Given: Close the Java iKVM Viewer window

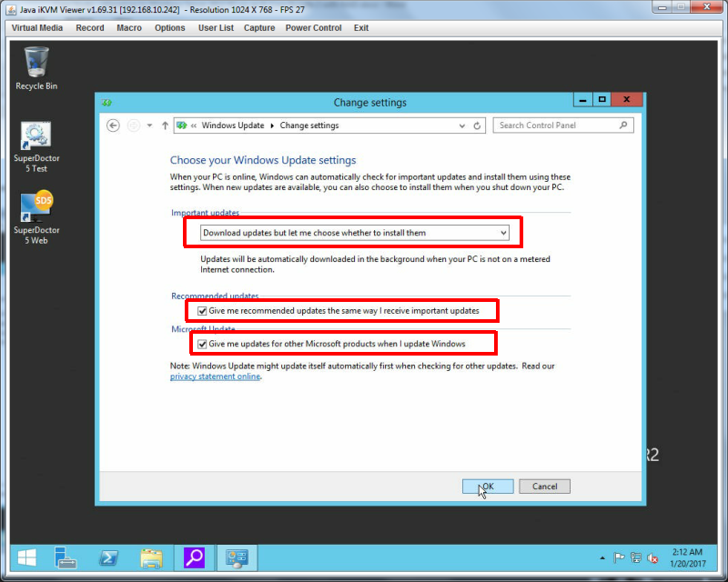Looking at the screenshot, I should (x=707, y=7).
